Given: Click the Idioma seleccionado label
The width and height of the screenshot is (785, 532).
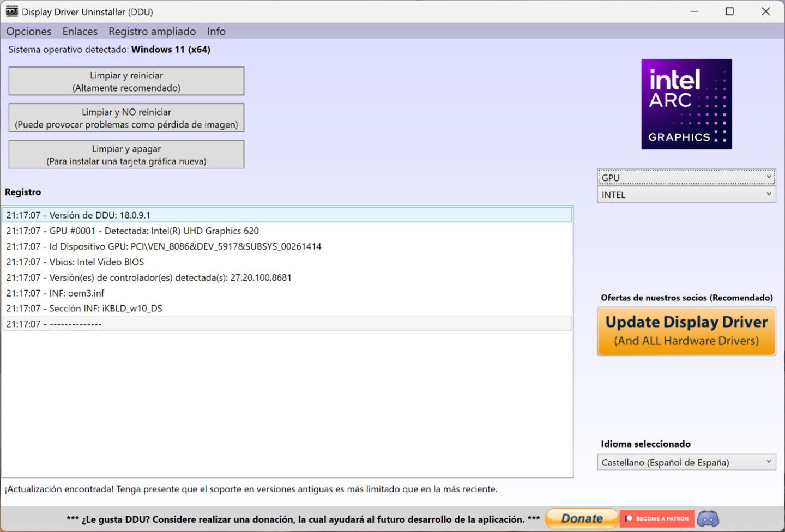Looking at the screenshot, I should pyautogui.click(x=645, y=444).
